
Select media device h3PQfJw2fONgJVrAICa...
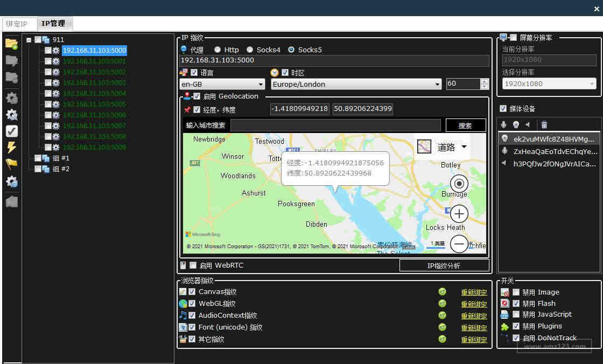pos(549,164)
